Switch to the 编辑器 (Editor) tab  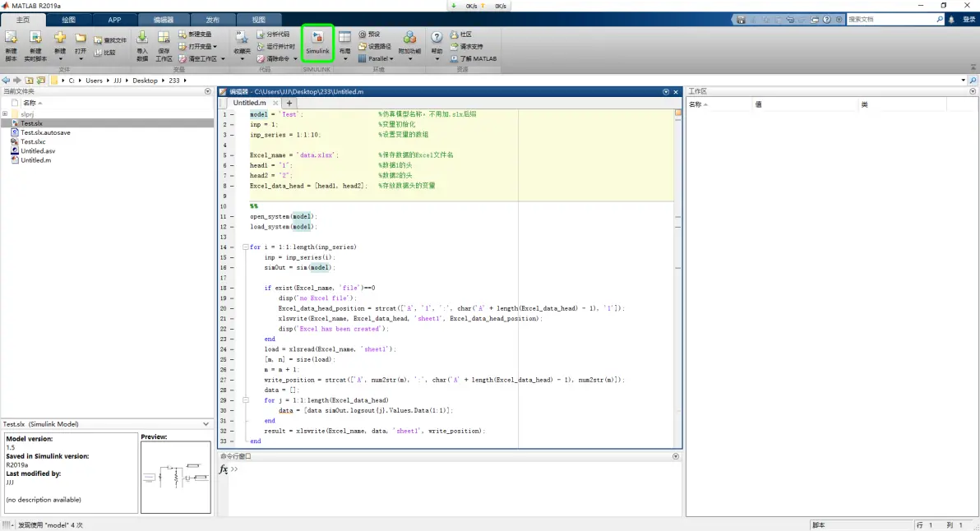[x=163, y=20]
